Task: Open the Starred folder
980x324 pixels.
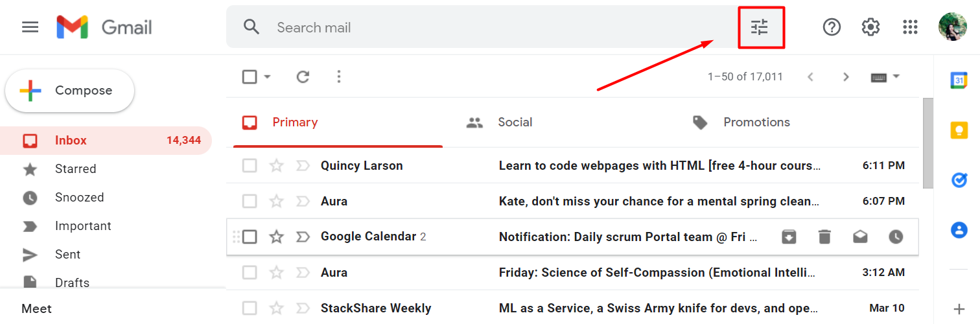Action: (106, 169)
